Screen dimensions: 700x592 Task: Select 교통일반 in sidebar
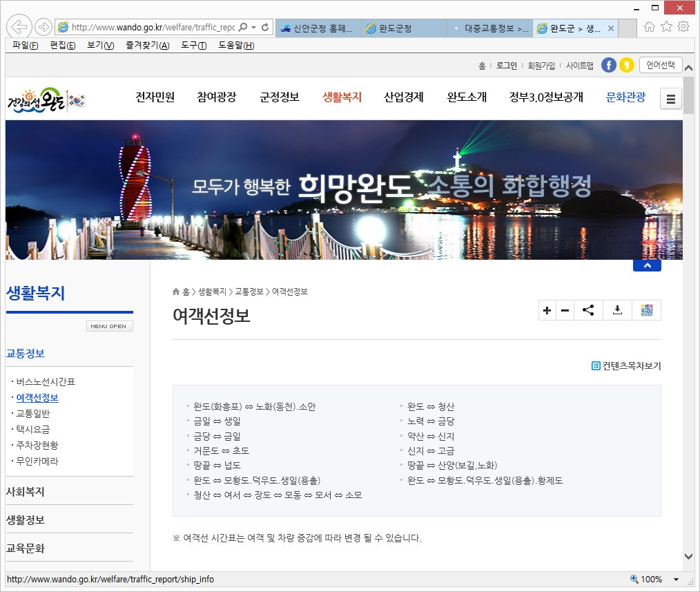pos(33,413)
